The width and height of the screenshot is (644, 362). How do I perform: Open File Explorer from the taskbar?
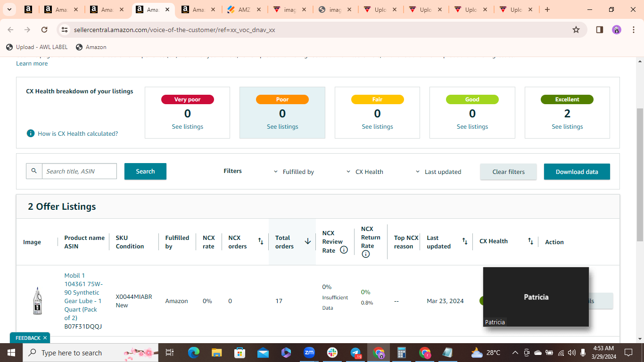(216, 353)
